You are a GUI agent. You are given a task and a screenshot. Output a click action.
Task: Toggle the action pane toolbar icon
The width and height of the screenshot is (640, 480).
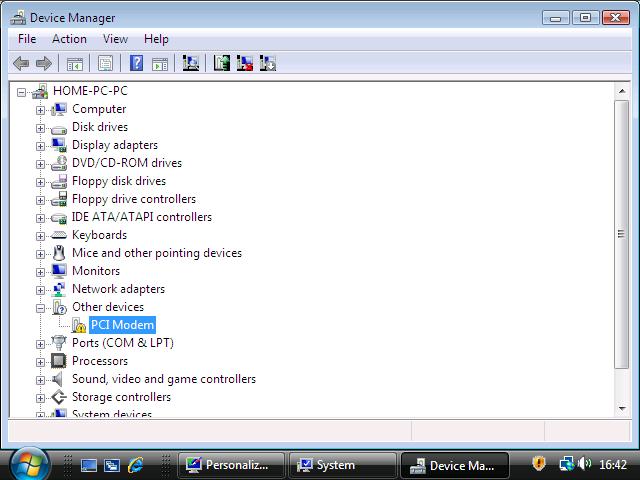point(160,63)
